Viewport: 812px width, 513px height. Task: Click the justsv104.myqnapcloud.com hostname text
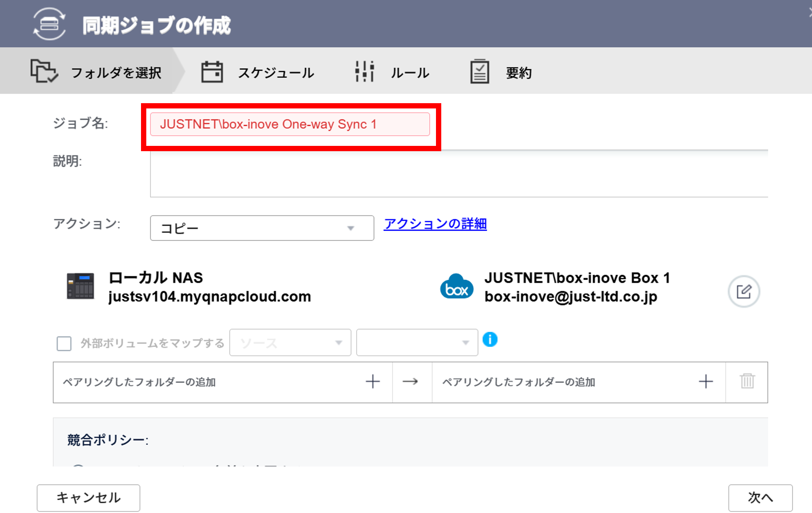(210, 297)
